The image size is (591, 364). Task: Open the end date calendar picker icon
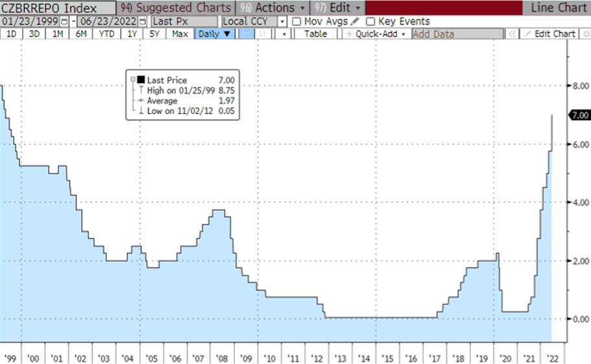(x=143, y=21)
